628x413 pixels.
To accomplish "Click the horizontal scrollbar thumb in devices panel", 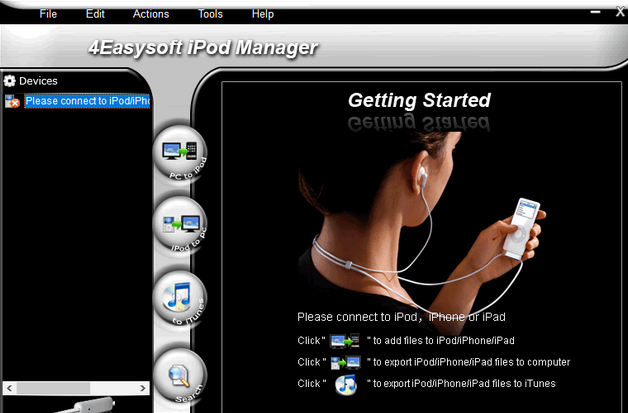I will [x=53, y=388].
